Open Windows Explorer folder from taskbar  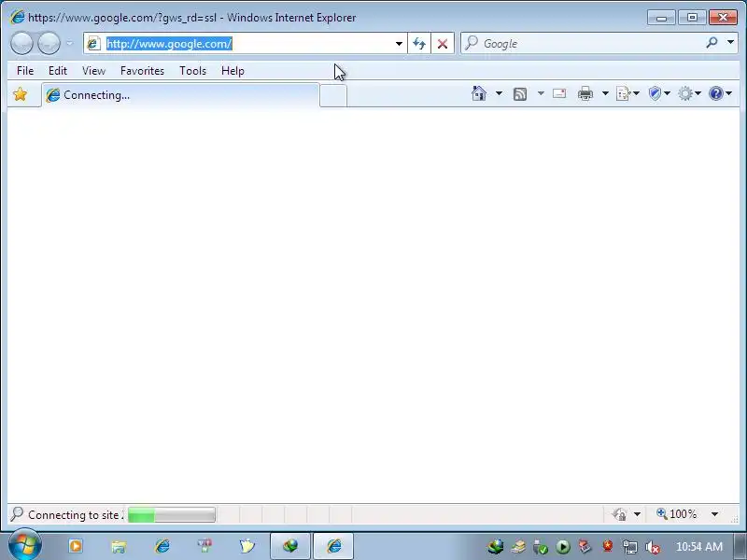119,546
